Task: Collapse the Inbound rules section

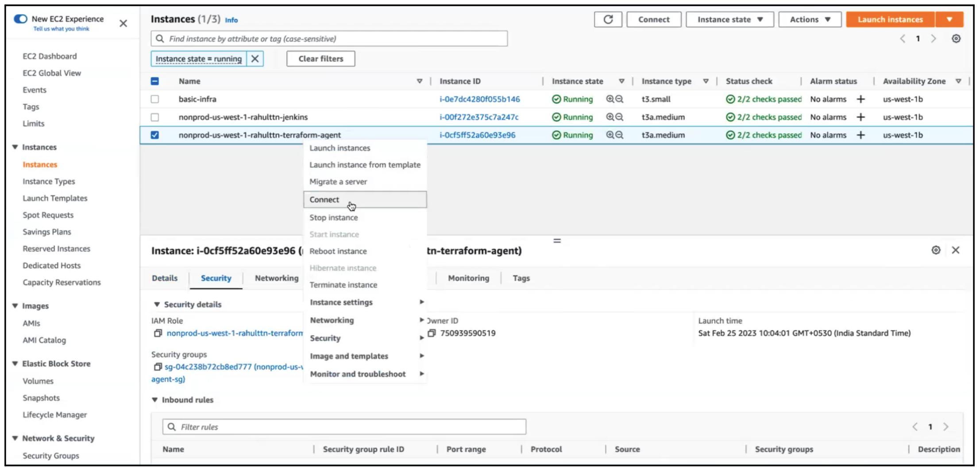Action: 154,400
